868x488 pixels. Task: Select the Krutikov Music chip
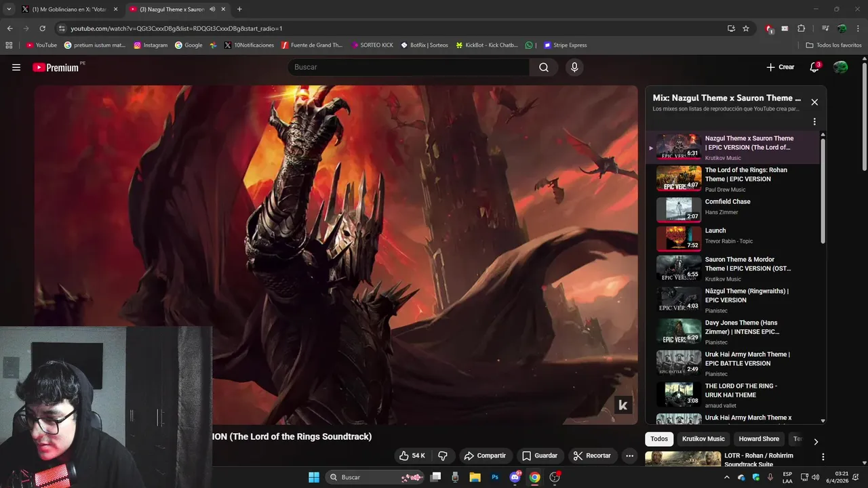[703, 439]
